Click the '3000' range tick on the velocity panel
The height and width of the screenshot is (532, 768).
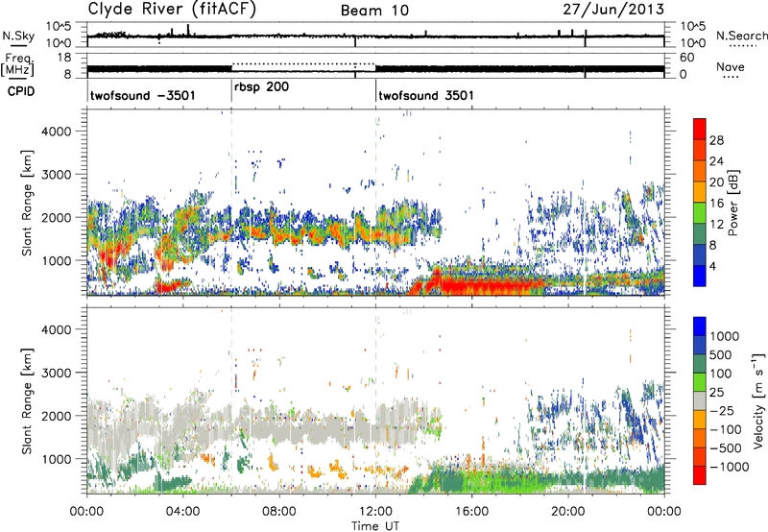(x=57, y=373)
